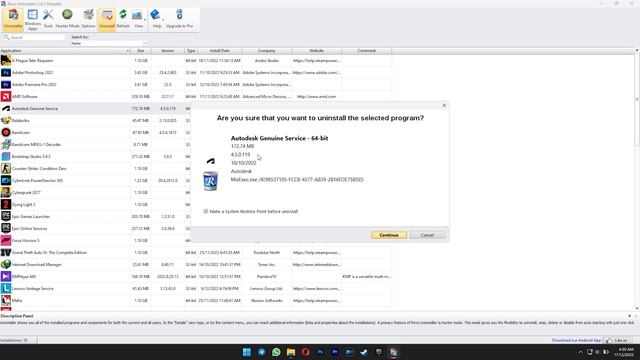The image size is (640, 360).
Task: Sort by the Install Date column header
Action: click(x=220, y=51)
